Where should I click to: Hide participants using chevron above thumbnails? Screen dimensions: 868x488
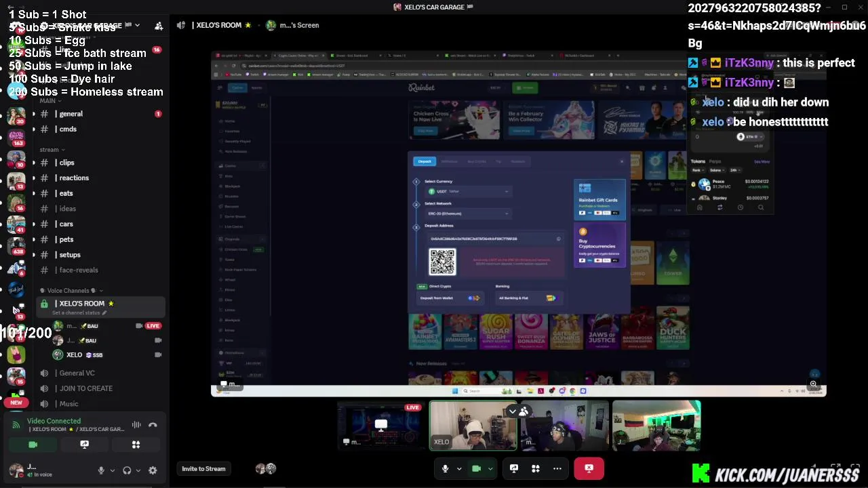click(513, 411)
